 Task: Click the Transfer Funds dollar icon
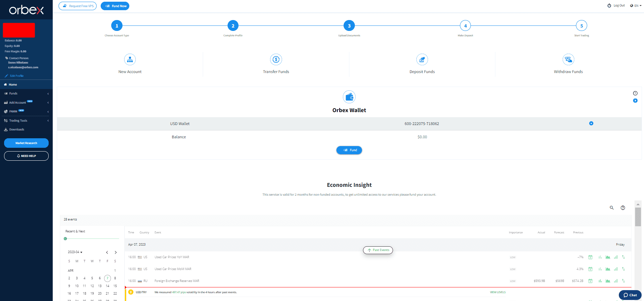(x=276, y=59)
